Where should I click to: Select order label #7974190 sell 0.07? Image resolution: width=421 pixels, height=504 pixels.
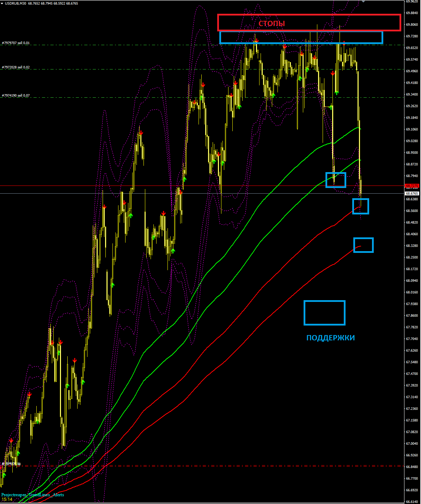16,96
